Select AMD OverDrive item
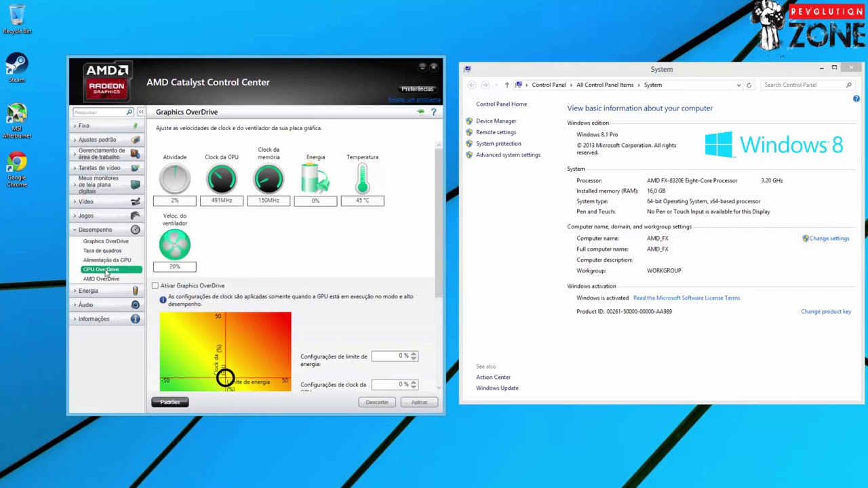The width and height of the screenshot is (868, 488). click(x=101, y=279)
